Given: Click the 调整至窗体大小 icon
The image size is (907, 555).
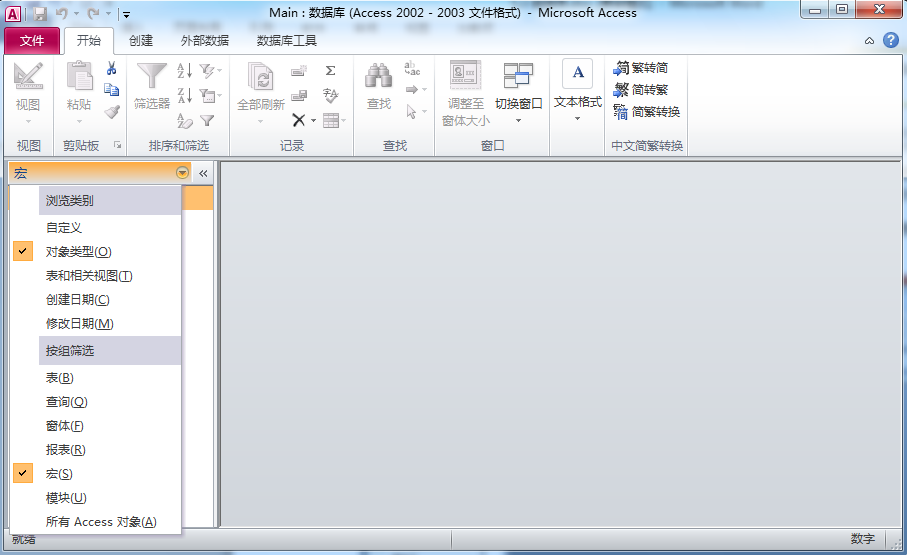Looking at the screenshot, I should (x=466, y=75).
